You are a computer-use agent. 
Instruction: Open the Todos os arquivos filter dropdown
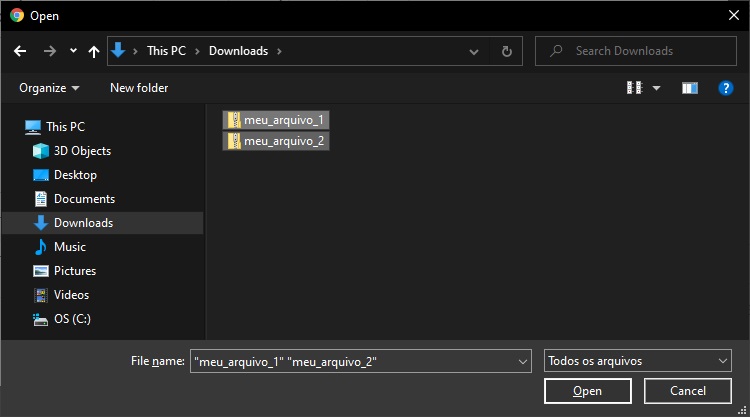pos(638,361)
